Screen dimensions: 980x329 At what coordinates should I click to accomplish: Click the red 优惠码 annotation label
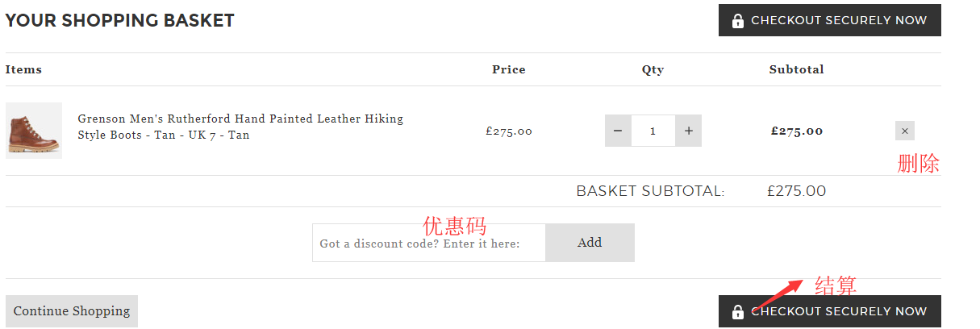click(x=455, y=226)
